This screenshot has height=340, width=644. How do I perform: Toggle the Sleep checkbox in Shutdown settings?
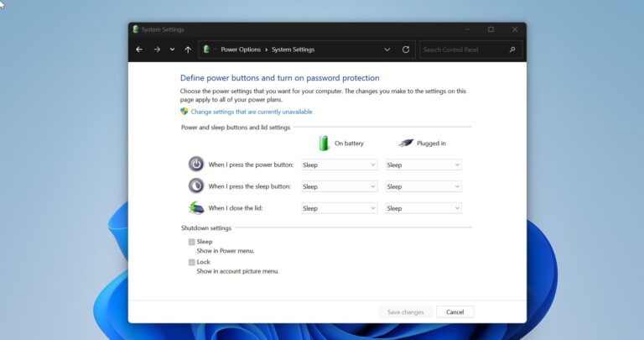[192, 242]
